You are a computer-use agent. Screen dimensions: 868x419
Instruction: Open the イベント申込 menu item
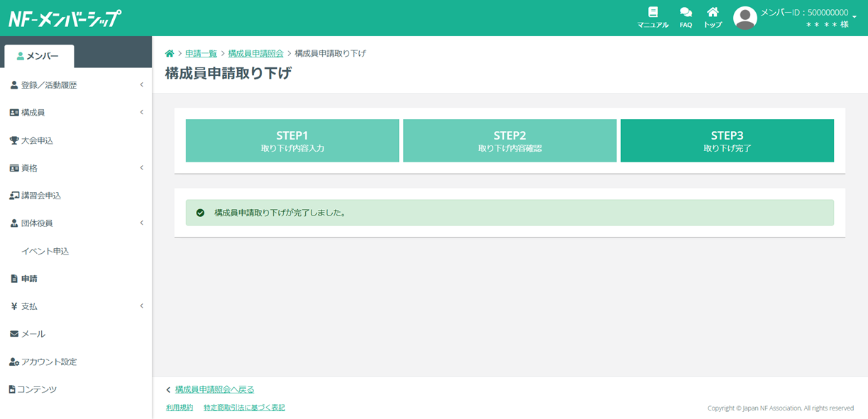click(45, 251)
